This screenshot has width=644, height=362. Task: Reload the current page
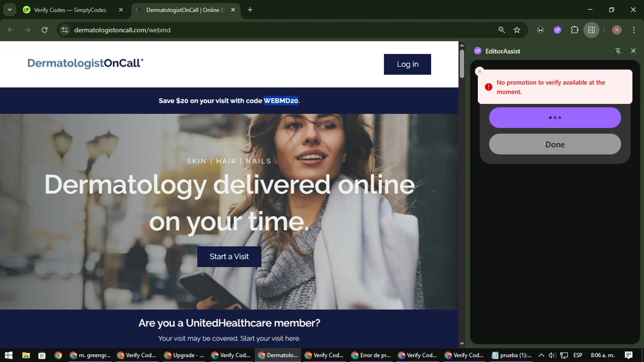(x=45, y=30)
